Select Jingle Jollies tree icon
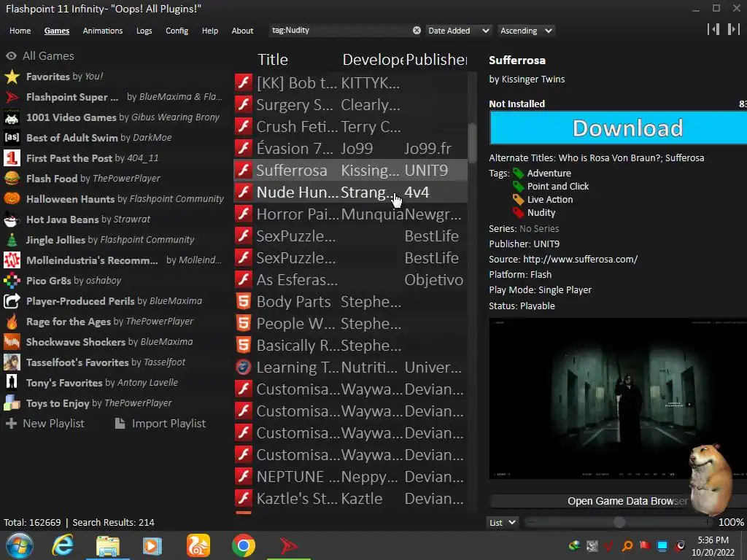This screenshot has height=560, width=747. pos(12,240)
